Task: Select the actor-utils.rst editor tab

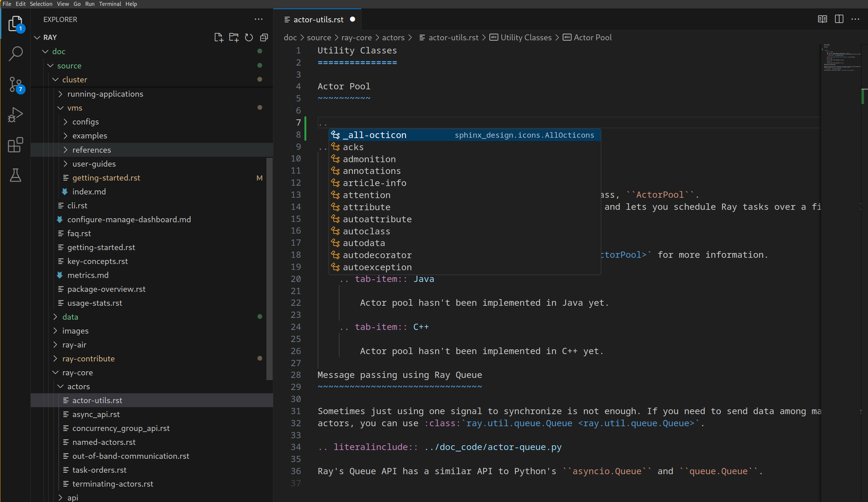Action: coord(318,19)
